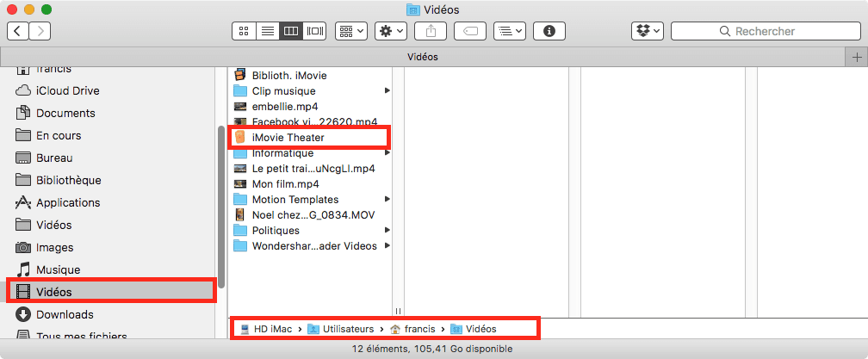The image size is (868, 359).
Task: Go back with the left arrow button
Action: pos(18,31)
